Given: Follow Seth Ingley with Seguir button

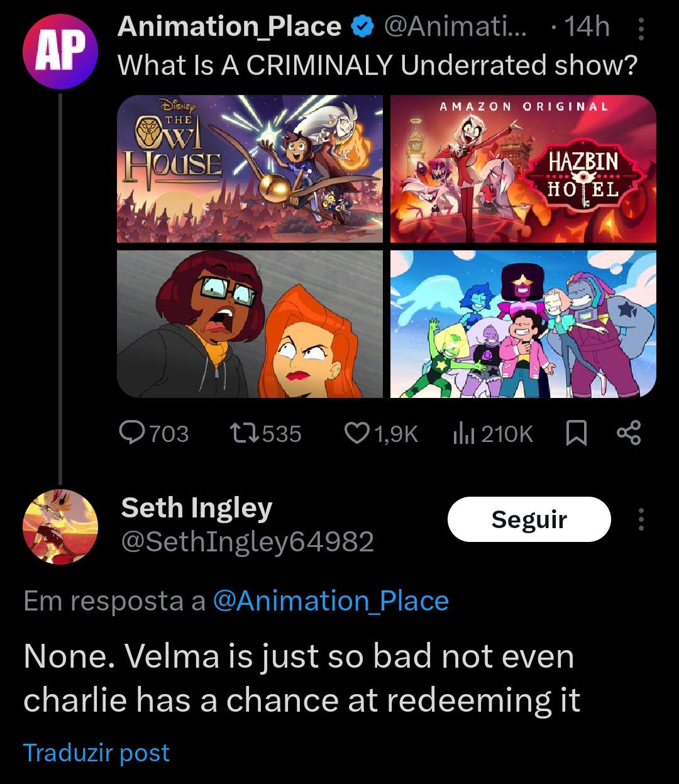Looking at the screenshot, I should point(529,519).
